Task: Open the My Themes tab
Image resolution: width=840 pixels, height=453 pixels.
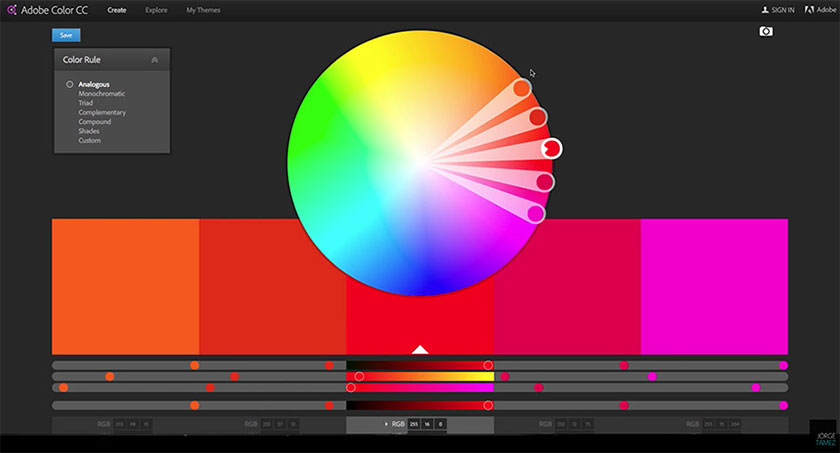Action: pyautogui.click(x=203, y=10)
